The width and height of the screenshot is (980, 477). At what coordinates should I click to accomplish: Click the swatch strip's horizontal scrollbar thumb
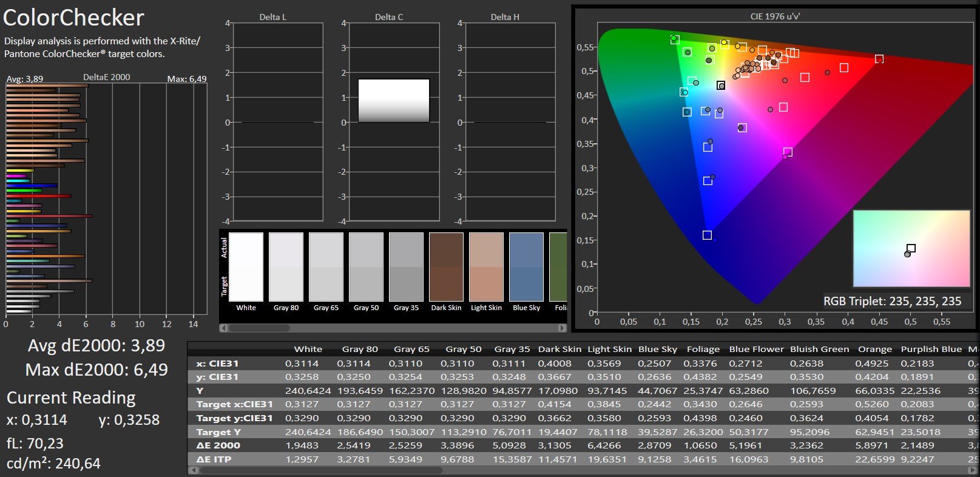pyautogui.click(x=259, y=328)
